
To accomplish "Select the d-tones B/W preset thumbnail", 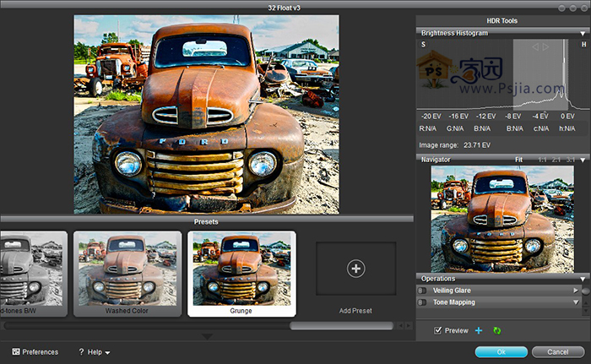I will [34, 274].
